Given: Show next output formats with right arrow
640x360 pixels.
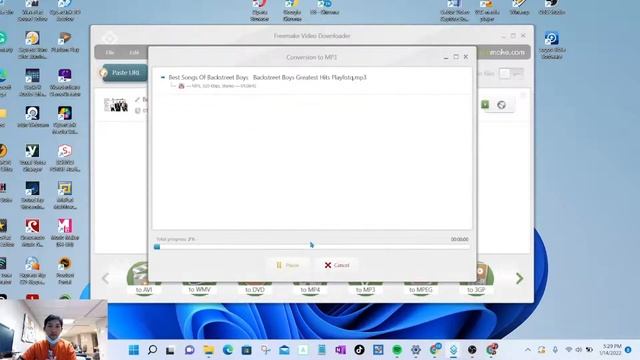Looking at the screenshot, I should click(x=520, y=278).
